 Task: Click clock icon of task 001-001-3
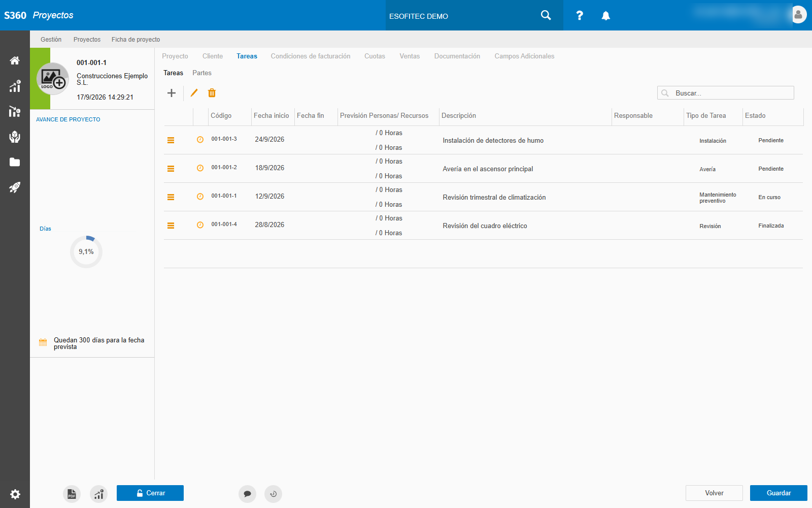pos(200,140)
